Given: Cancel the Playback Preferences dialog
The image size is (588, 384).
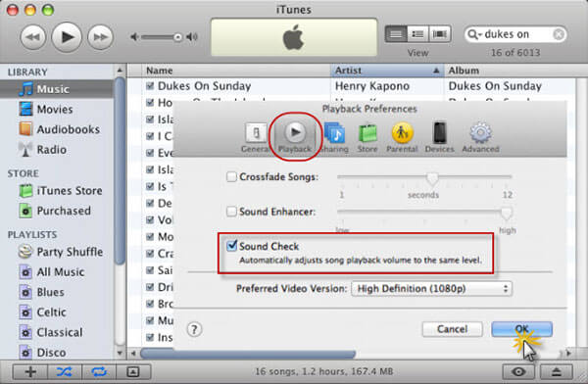Looking at the screenshot, I should [452, 329].
